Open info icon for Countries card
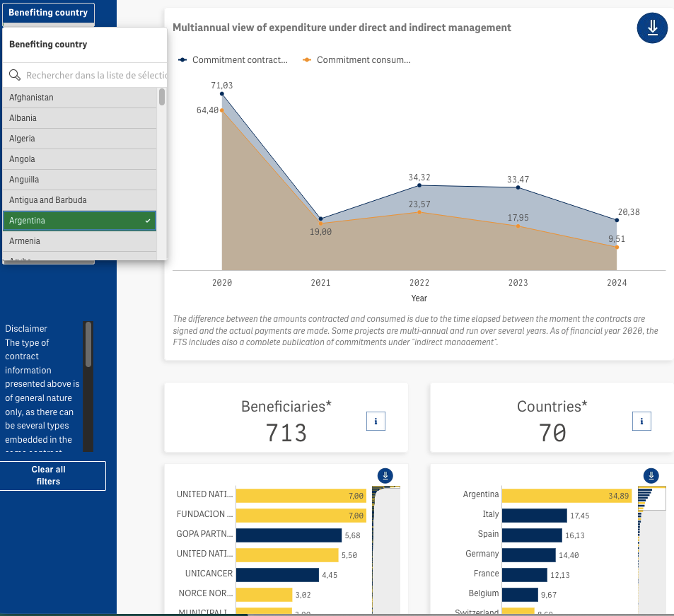Image resolution: width=674 pixels, height=616 pixels. click(641, 422)
